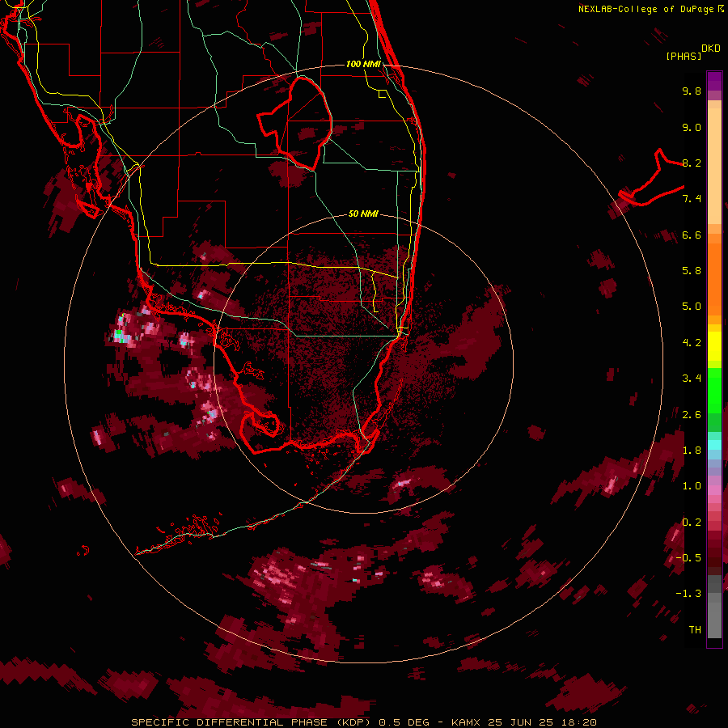The height and width of the screenshot is (728, 728).
Task: Click the 9.8 color scale value
Action: point(692,91)
